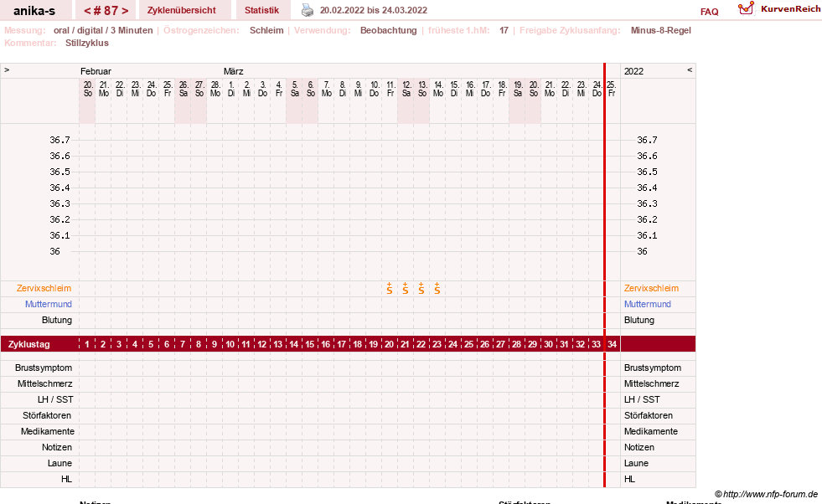Viewport: 822px width, 504px height.
Task: Click the left Zervixschleim row label
Action: pyautogui.click(x=44, y=288)
